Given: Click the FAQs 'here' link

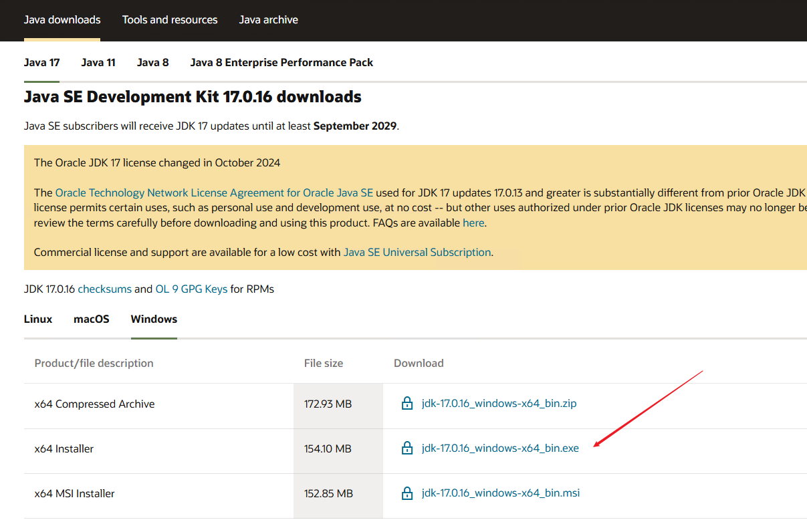Looking at the screenshot, I should pyautogui.click(x=473, y=223).
